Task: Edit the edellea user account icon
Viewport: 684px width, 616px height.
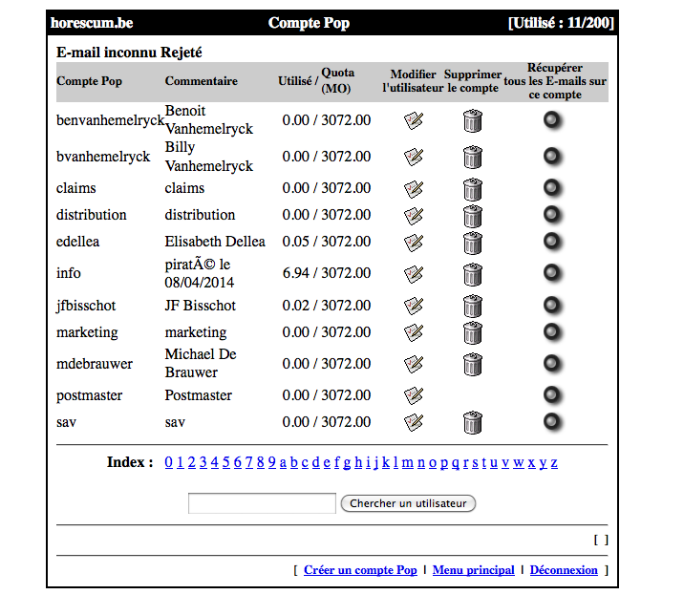Action: (x=413, y=242)
